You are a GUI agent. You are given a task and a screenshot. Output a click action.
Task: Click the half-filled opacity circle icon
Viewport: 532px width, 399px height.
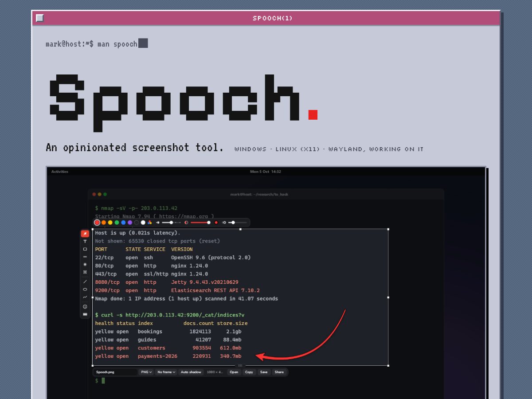click(x=186, y=223)
